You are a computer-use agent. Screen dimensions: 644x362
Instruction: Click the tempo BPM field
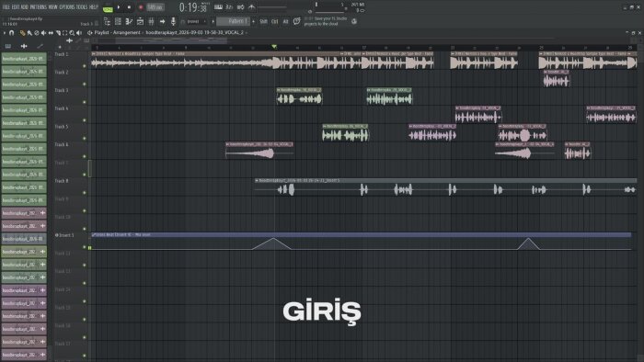[x=155, y=7]
